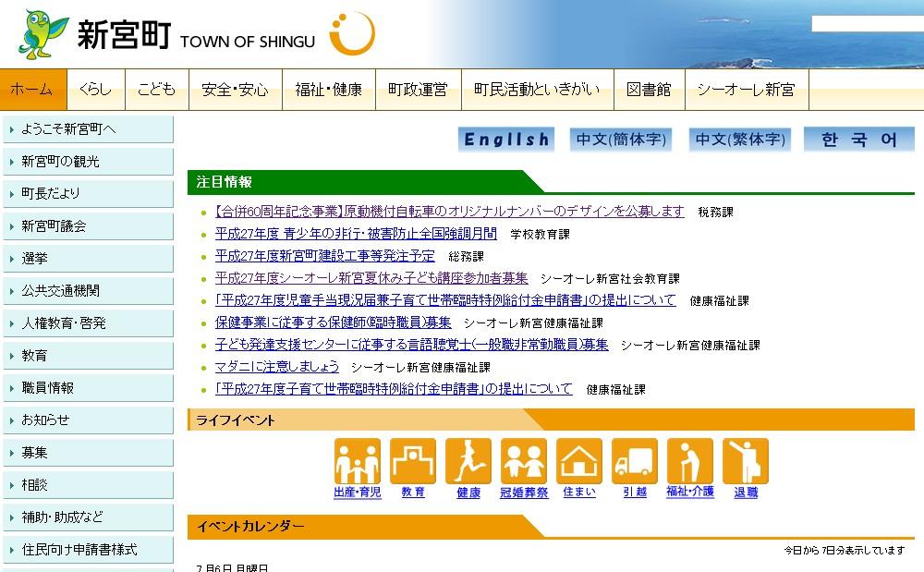Click the childbirth and childcare (出産・育児) icon
Image resolution: width=924 pixels, height=572 pixels.
[357, 461]
